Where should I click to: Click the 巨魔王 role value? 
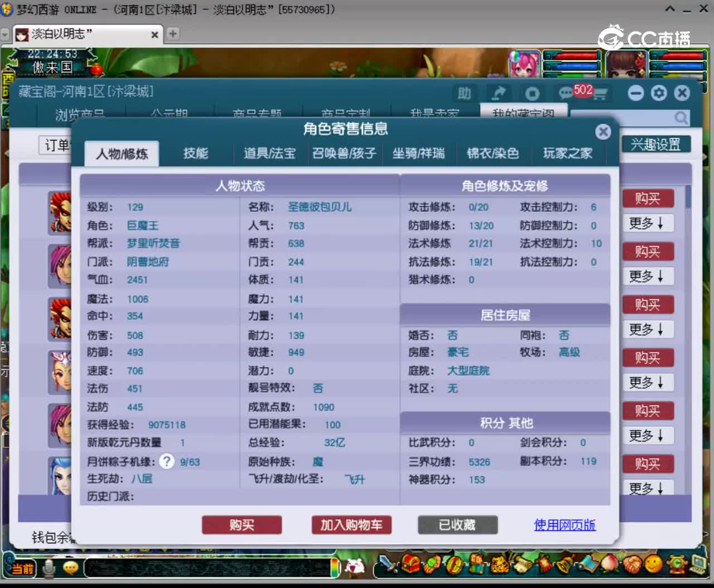pos(143,225)
